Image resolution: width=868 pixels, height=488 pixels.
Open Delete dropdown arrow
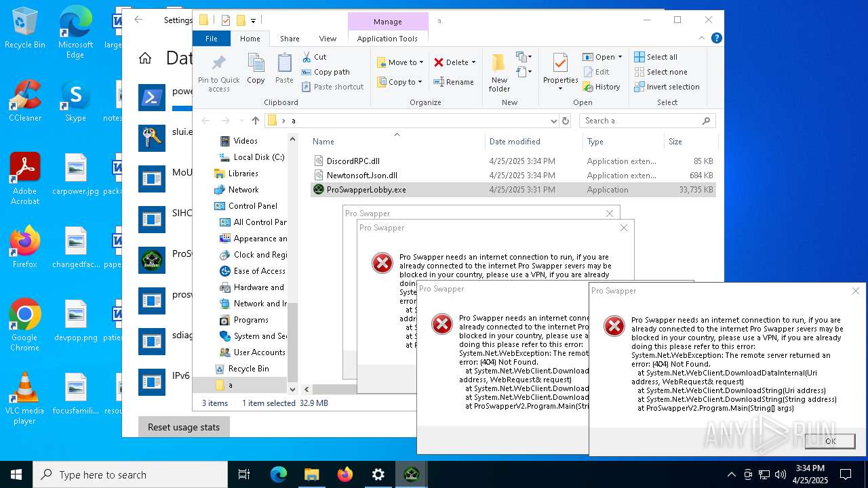tap(473, 62)
